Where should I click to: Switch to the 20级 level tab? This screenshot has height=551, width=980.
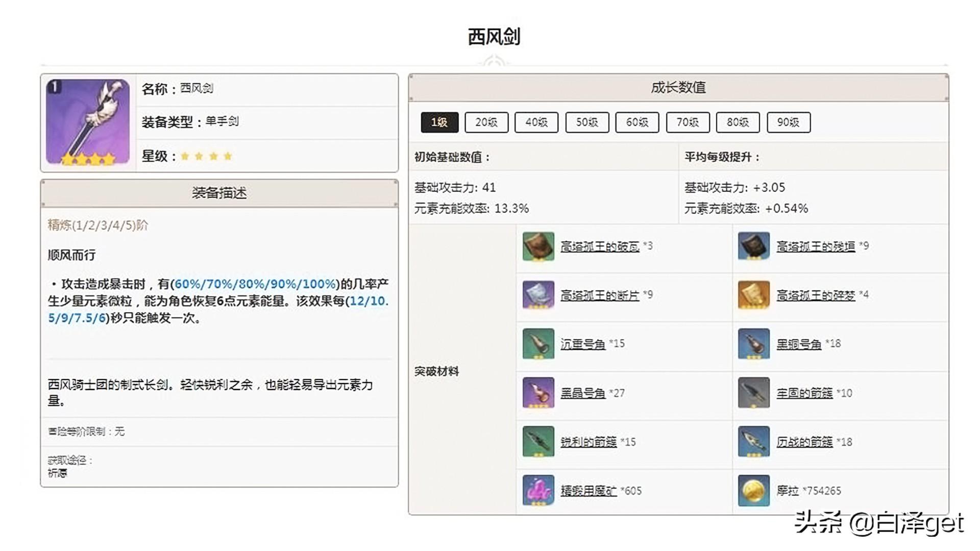pyautogui.click(x=486, y=122)
